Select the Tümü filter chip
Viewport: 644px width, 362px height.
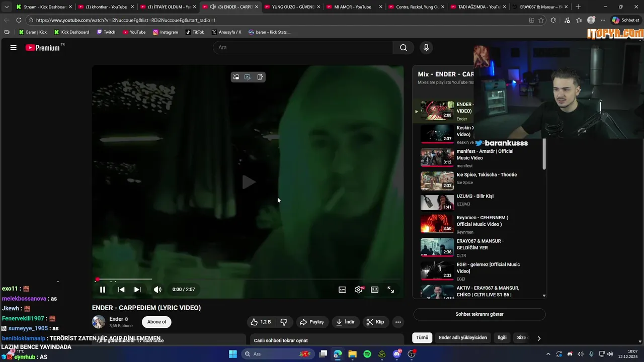pos(422,338)
